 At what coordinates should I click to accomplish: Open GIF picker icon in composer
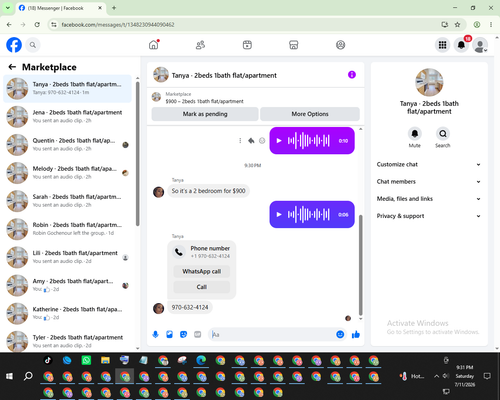click(198, 334)
